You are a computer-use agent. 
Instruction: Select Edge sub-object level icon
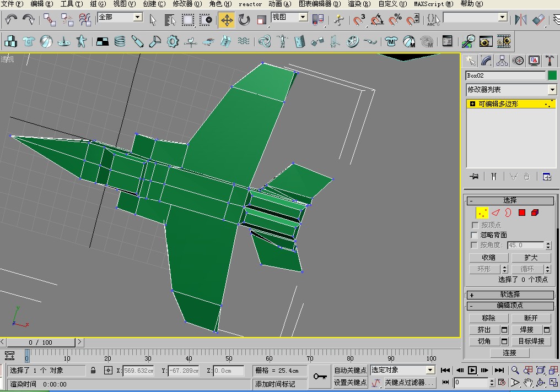pos(496,213)
